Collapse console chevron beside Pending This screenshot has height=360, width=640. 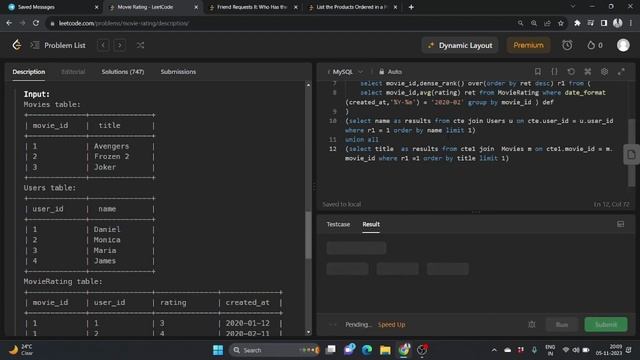coord(333,325)
